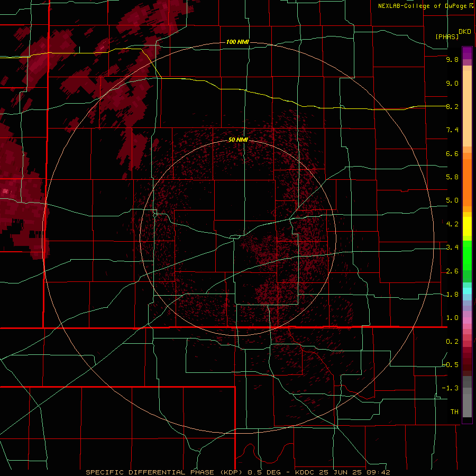Image resolution: width=476 pixels, height=476 pixels.
Task: Pick the purple top segment of color bar
Action: [467, 53]
